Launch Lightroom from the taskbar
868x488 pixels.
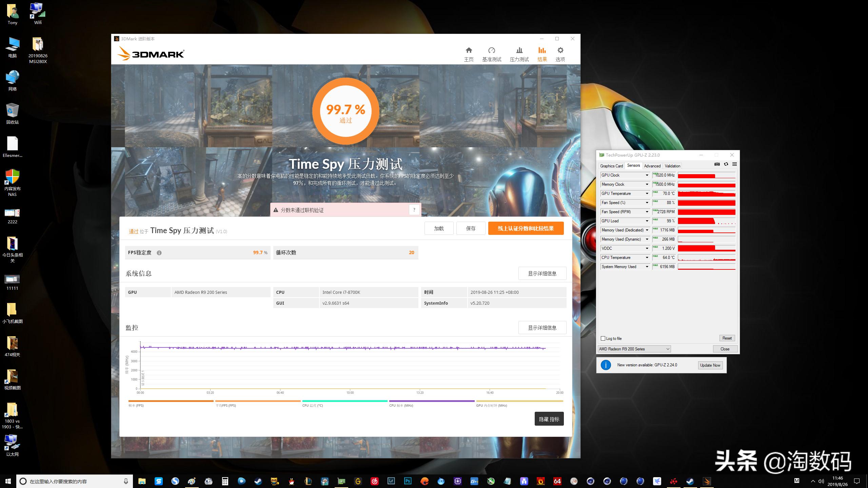(391, 481)
